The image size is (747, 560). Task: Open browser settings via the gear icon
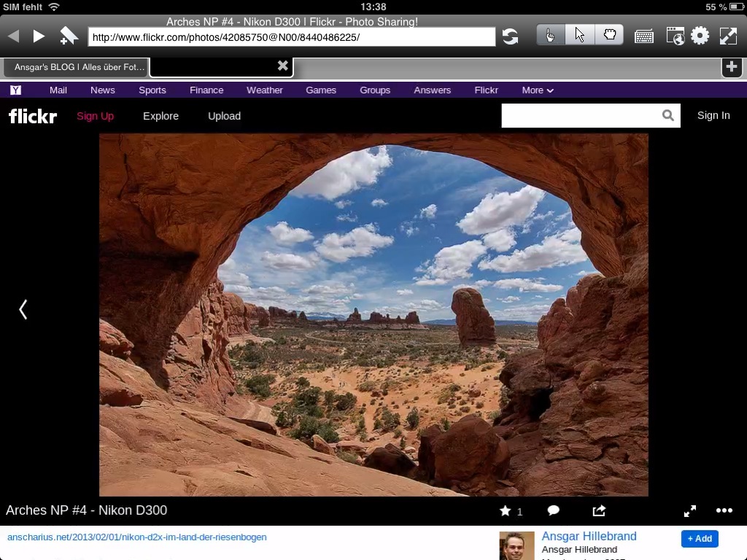700,36
